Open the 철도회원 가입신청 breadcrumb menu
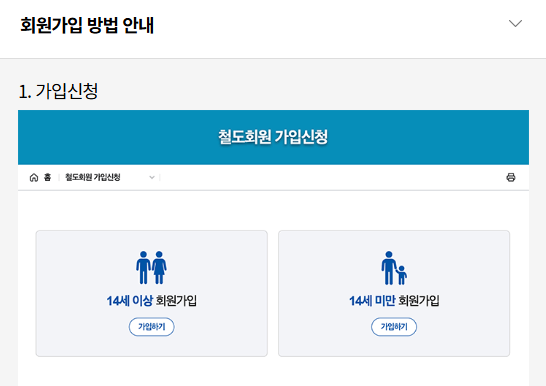546x386 pixels. click(x=93, y=177)
